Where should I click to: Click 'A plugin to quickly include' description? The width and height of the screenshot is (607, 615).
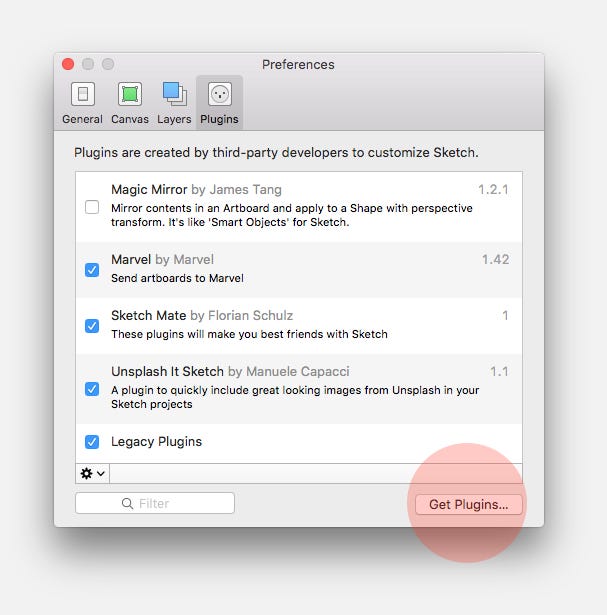point(295,397)
